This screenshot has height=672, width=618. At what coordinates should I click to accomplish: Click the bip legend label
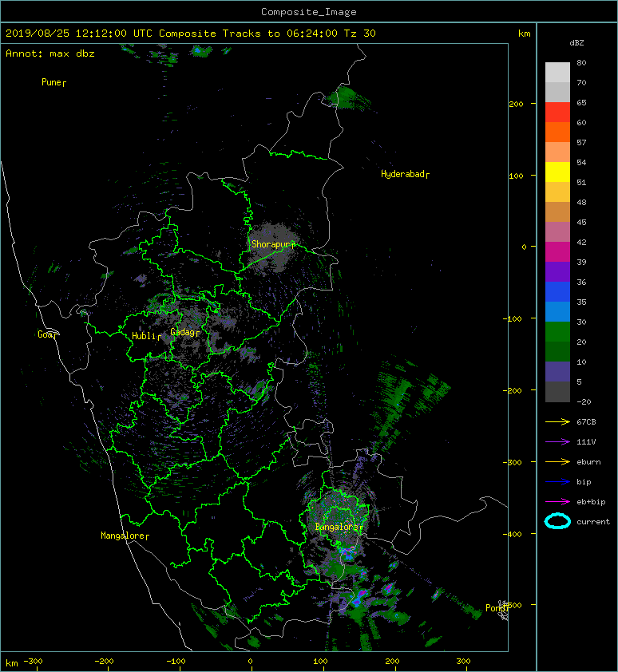tap(584, 482)
